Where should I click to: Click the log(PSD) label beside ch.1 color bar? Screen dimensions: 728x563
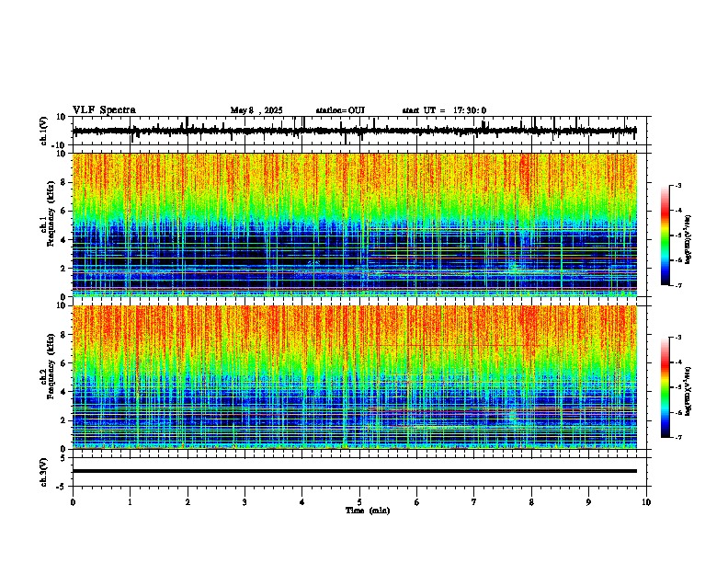[x=688, y=240]
